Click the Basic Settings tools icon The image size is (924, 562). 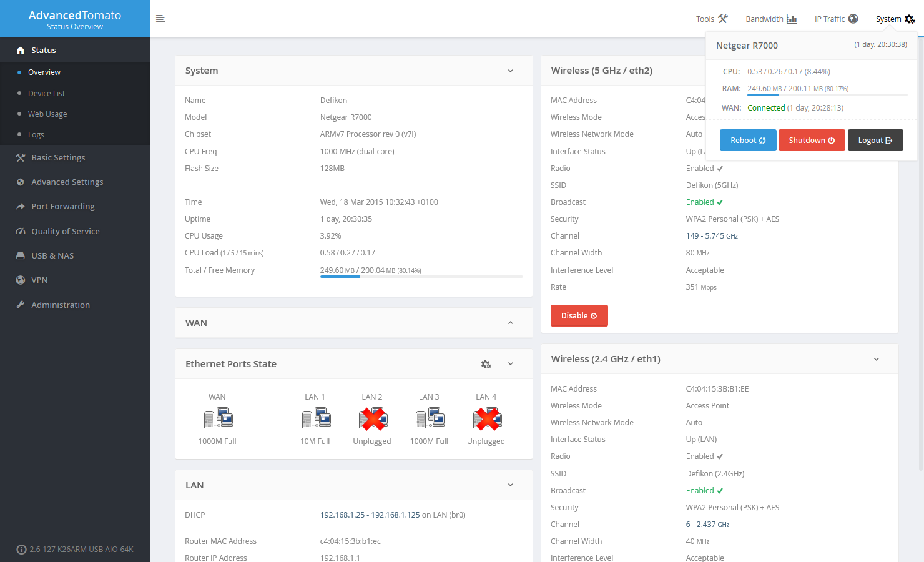coord(21,157)
